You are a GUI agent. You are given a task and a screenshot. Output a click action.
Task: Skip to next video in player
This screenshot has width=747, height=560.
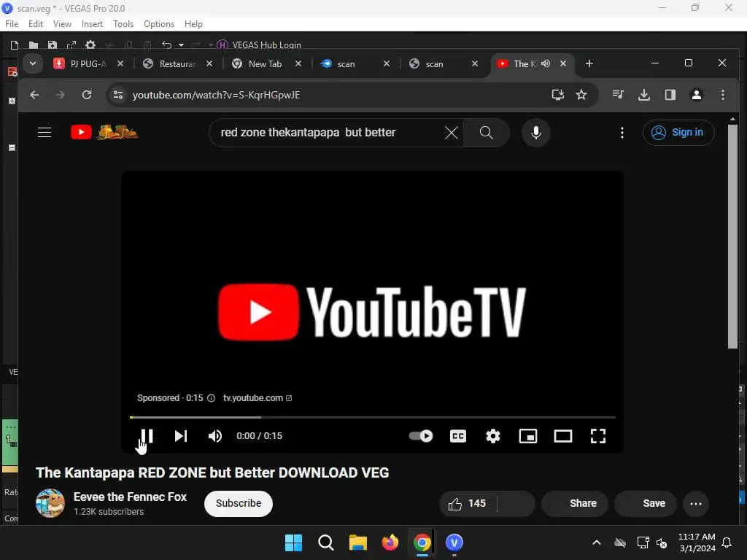(x=181, y=436)
